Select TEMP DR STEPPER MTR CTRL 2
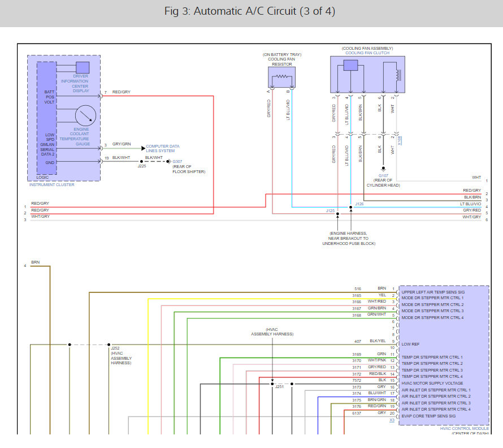Image resolution: width=503 pixels, height=448 pixels. point(432,364)
